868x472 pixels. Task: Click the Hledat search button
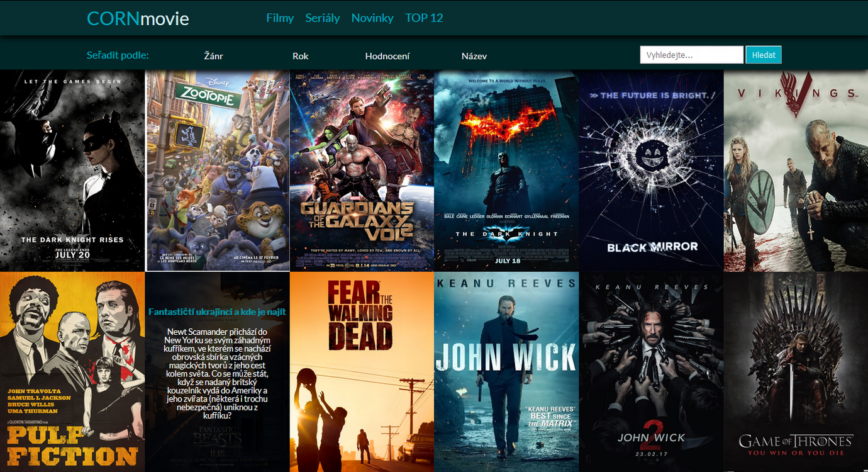tap(764, 55)
